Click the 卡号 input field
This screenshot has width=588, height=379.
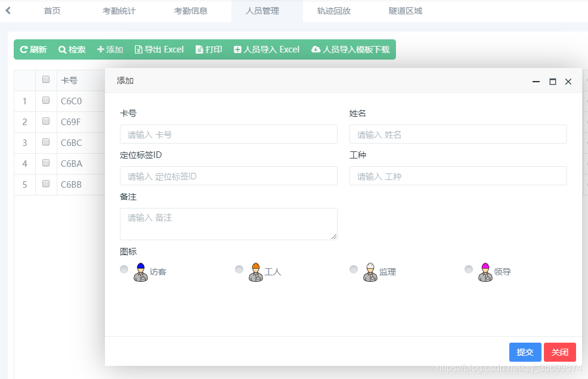tap(228, 134)
